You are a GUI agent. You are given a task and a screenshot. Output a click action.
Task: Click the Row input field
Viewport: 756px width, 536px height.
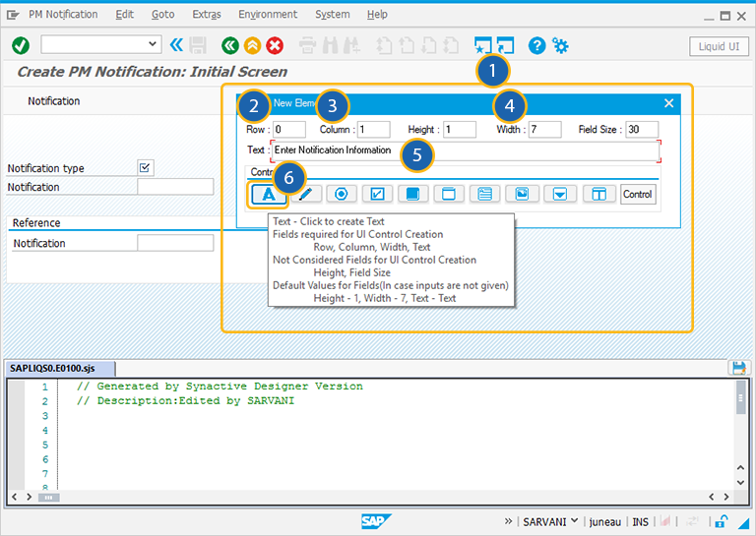tap(289, 129)
